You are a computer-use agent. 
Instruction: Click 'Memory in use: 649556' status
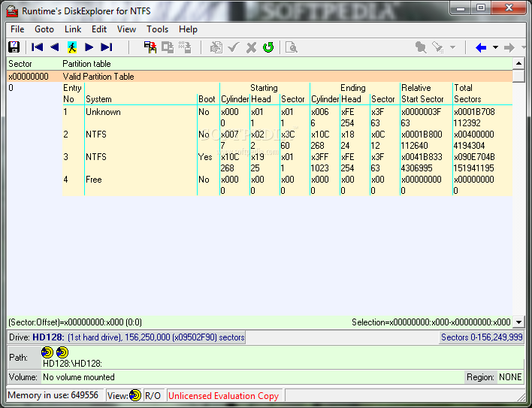coord(53,395)
